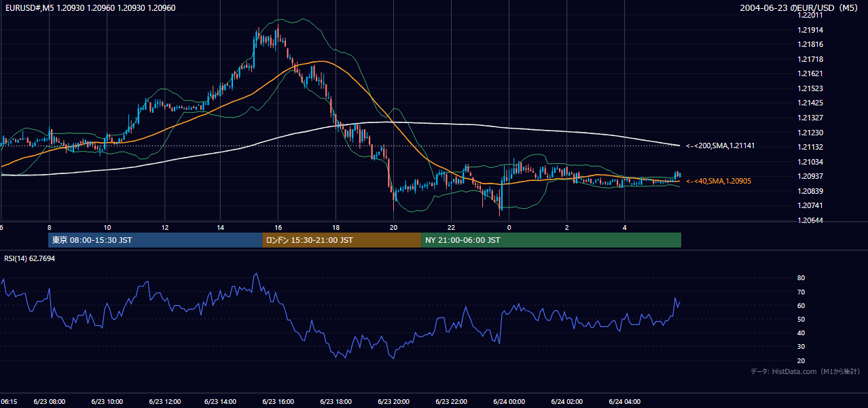
Task: Click the 6/23 10:00 time label
Action: pyautogui.click(x=107, y=402)
